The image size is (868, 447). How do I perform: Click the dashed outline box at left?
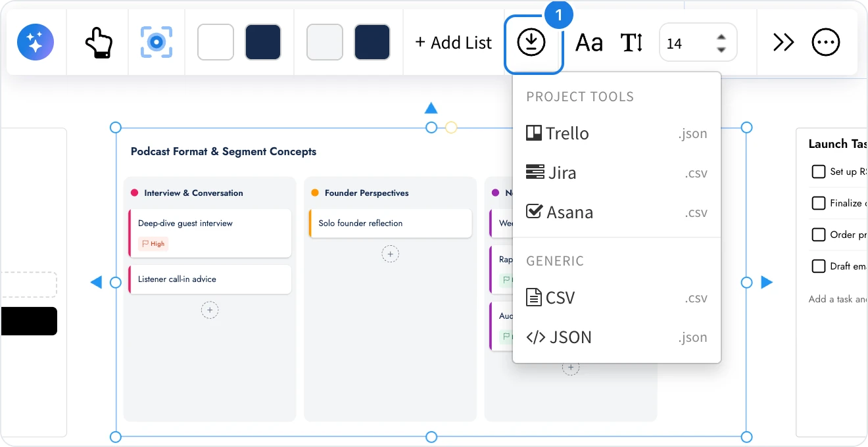coord(29,285)
